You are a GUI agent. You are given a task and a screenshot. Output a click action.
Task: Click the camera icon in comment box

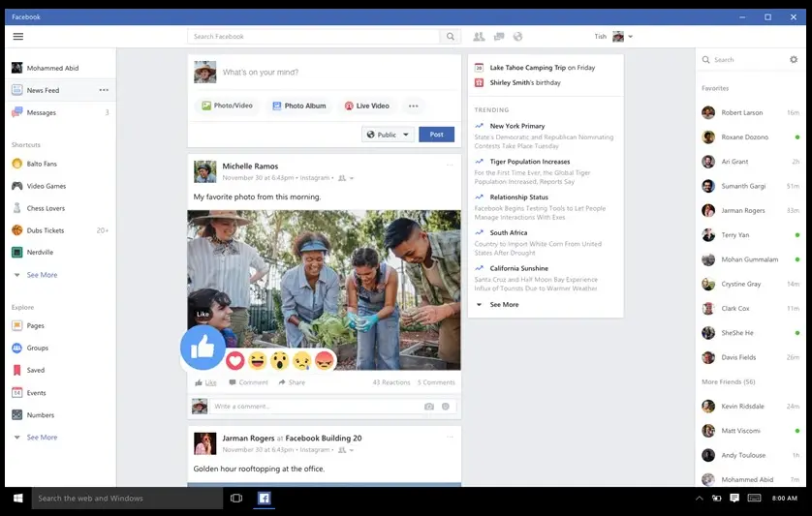(429, 407)
